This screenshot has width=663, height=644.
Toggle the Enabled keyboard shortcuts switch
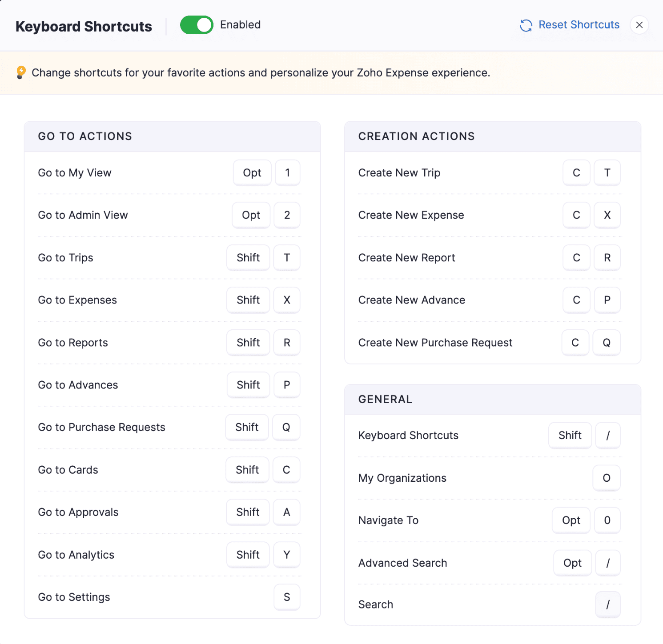click(197, 25)
